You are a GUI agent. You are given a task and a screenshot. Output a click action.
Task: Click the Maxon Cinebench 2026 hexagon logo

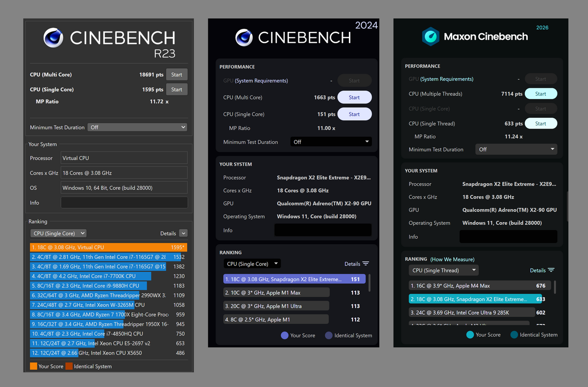click(x=431, y=36)
